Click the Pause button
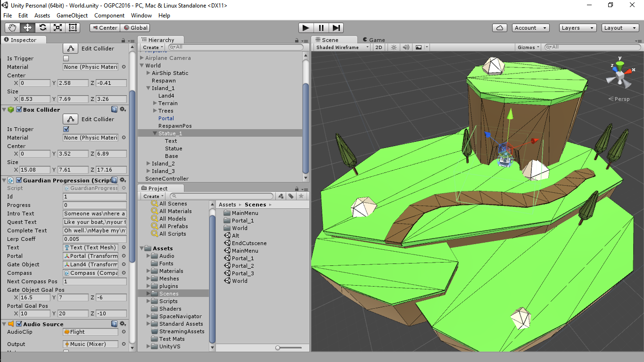Viewport: 644px width, 362px height. (321, 27)
